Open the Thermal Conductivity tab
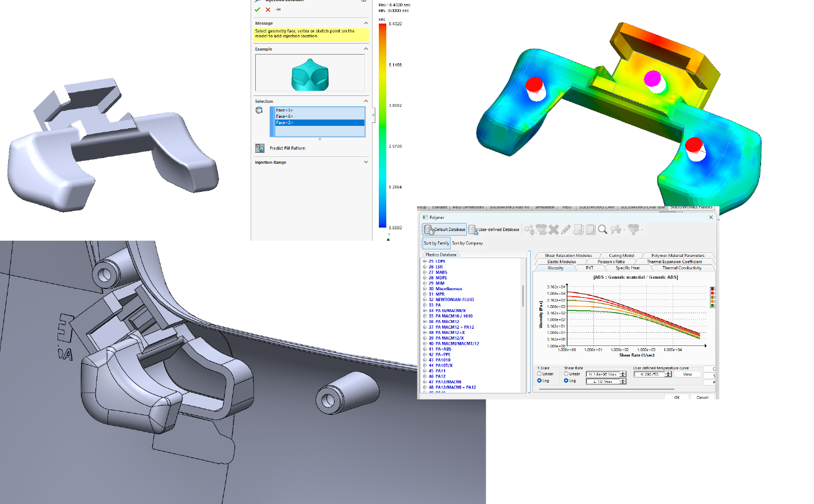This screenshot has width=814, height=504. [682, 268]
